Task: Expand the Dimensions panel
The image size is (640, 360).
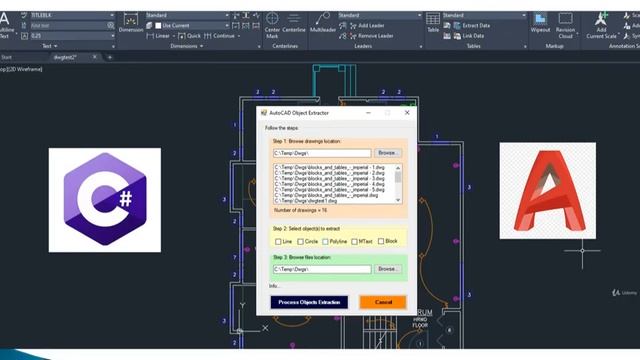Action: tap(187, 46)
